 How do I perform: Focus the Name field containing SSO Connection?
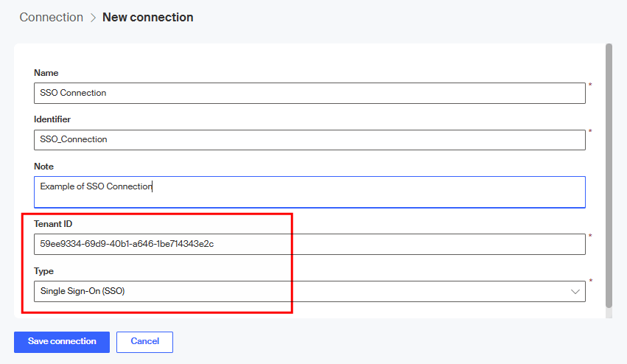pyautogui.click(x=309, y=94)
